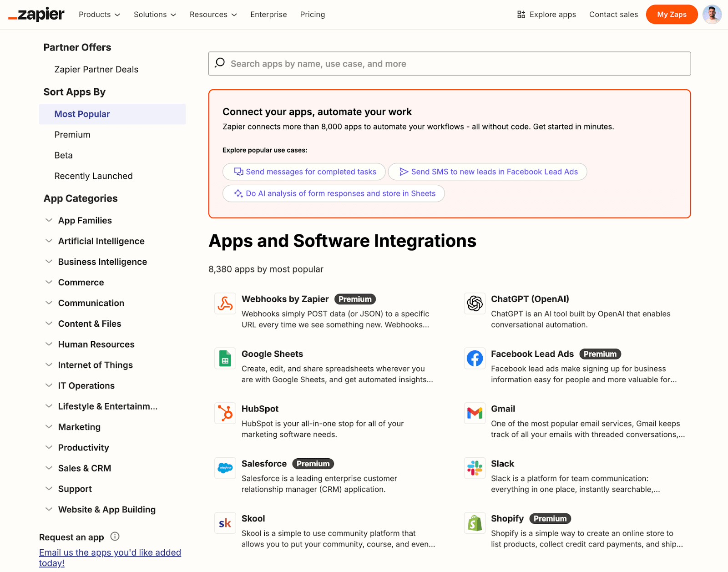This screenshot has width=728, height=572.
Task: Click the Explore apps grid icon
Action: 521,15
